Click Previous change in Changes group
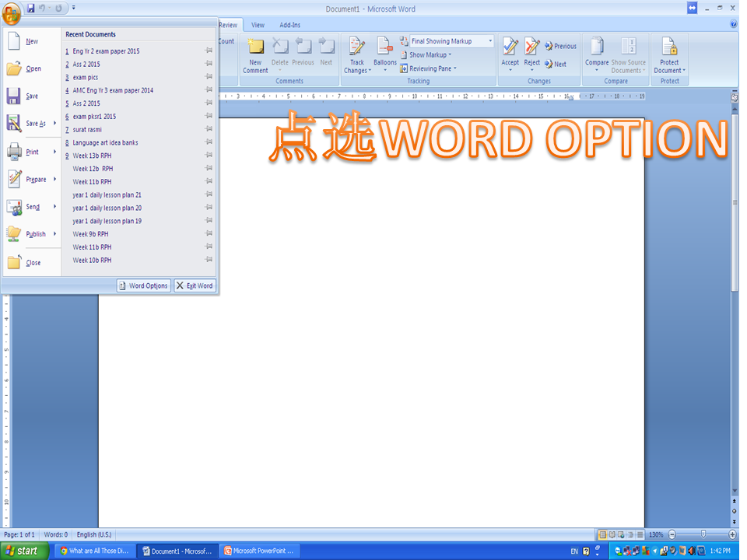 (x=561, y=46)
